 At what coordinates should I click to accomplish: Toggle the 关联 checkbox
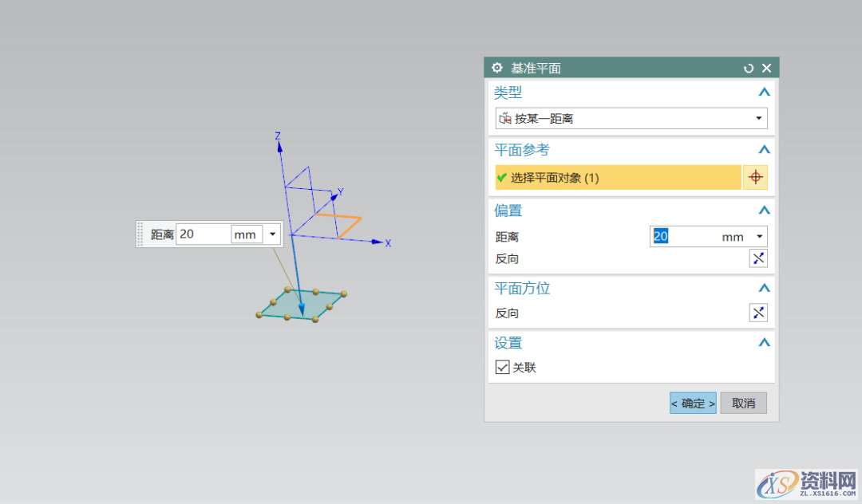pos(502,367)
